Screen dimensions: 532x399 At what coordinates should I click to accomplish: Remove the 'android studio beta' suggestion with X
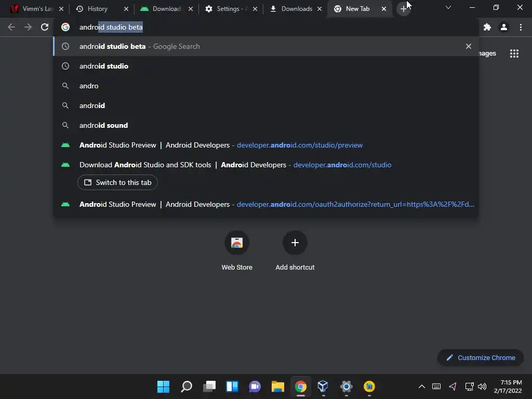pos(468,46)
